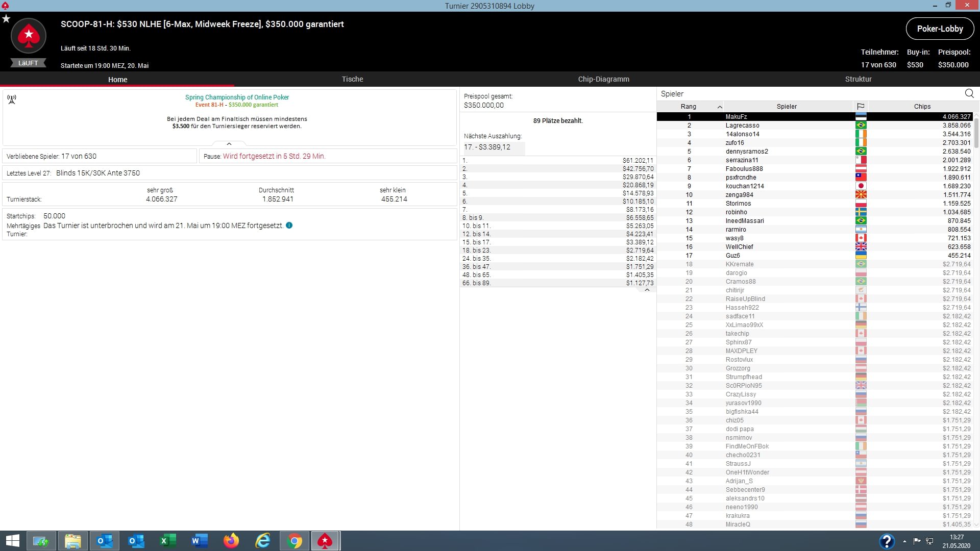Click the help question mark in system tray

[887, 541]
